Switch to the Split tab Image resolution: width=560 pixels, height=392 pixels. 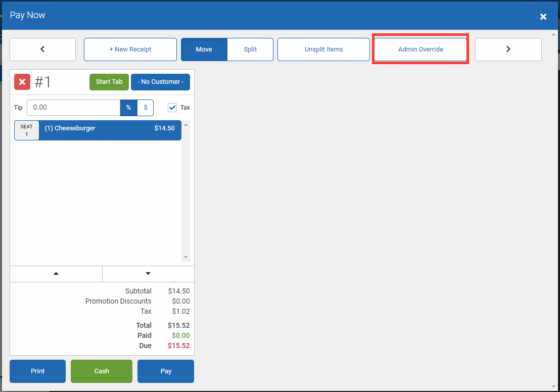[x=250, y=49]
